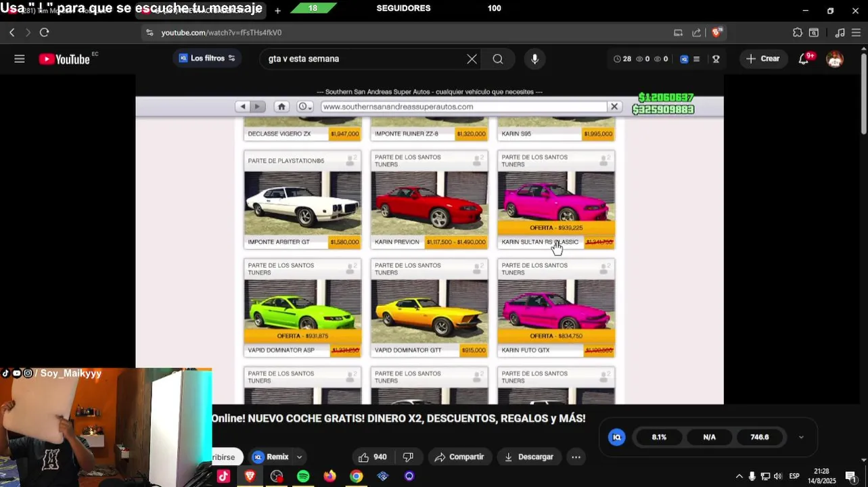The image size is (868, 487).
Task: Click the Crear button
Action: coord(763,59)
